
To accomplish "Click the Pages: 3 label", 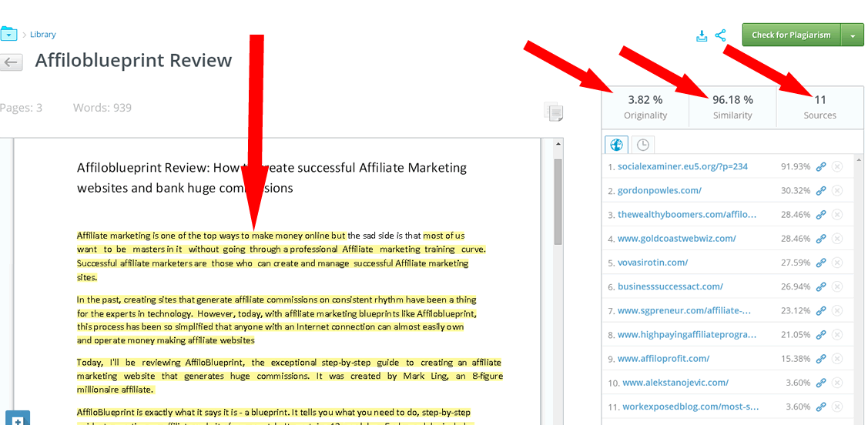I will point(21,107).
